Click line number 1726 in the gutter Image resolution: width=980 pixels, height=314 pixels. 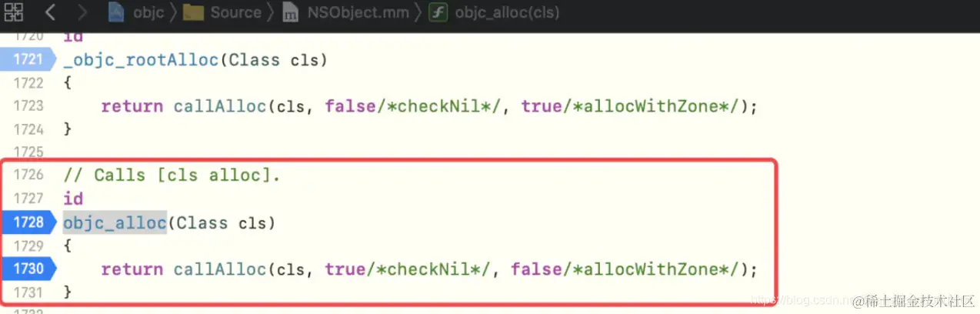(x=28, y=175)
